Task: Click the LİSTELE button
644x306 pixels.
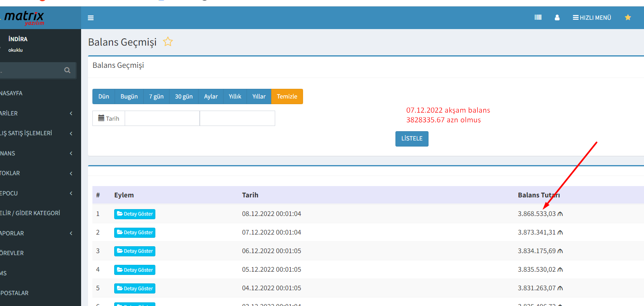Action: tap(412, 138)
